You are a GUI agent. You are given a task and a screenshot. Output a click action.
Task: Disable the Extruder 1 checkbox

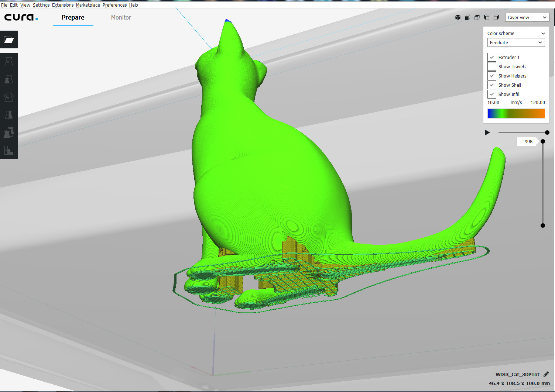pos(491,57)
